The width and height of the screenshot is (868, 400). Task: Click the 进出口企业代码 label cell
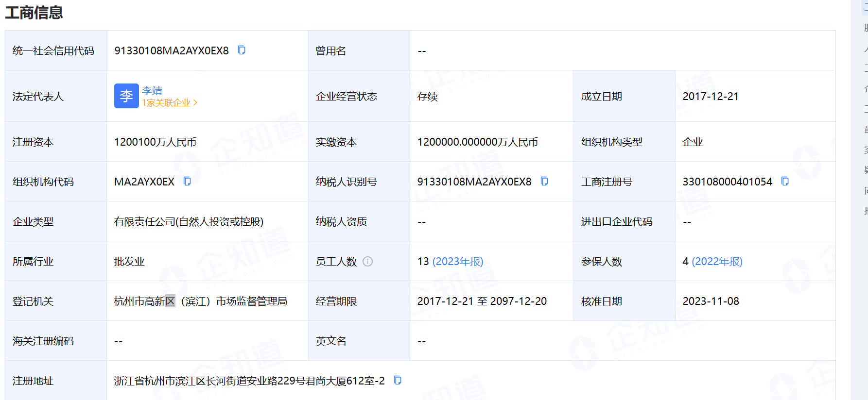pos(625,221)
